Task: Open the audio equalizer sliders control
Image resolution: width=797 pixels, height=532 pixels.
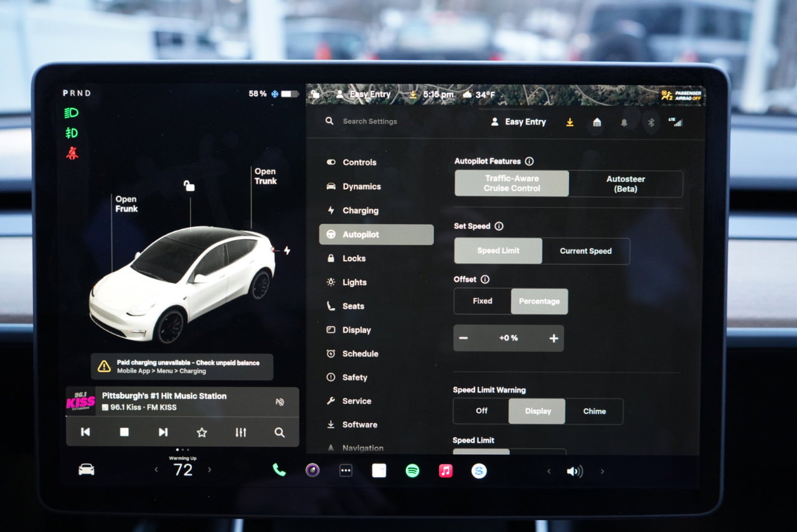Action: (x=241, y=432)
